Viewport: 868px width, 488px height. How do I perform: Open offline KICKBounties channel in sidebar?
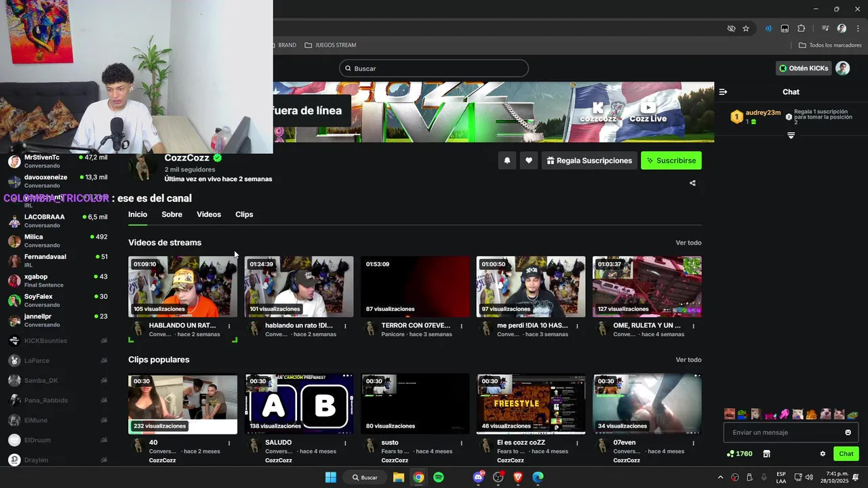tap(58, 341)
